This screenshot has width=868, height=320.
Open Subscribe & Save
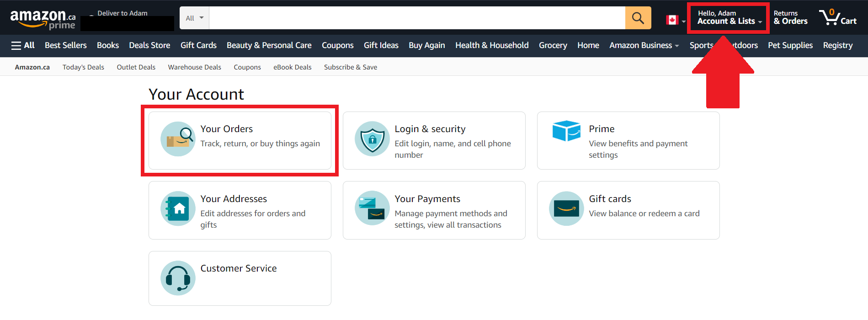pos(351,67)
